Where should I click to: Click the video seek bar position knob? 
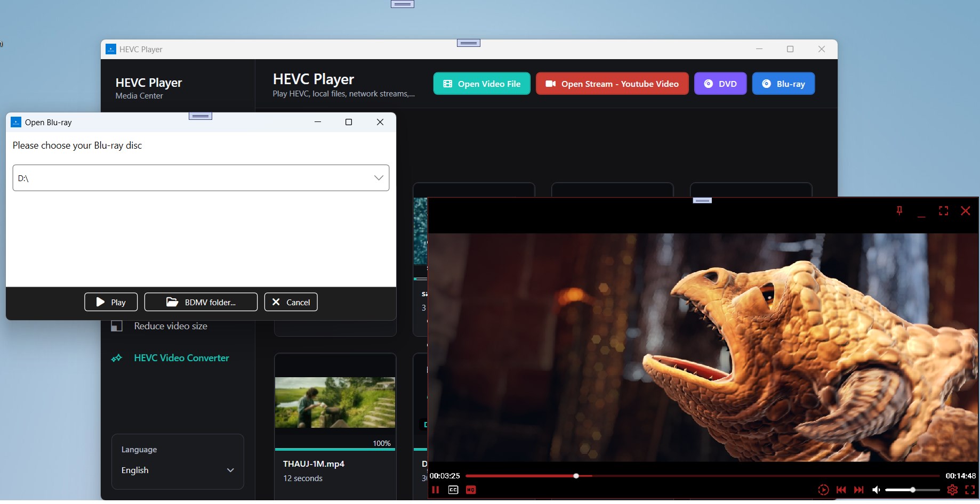[576, 476]
